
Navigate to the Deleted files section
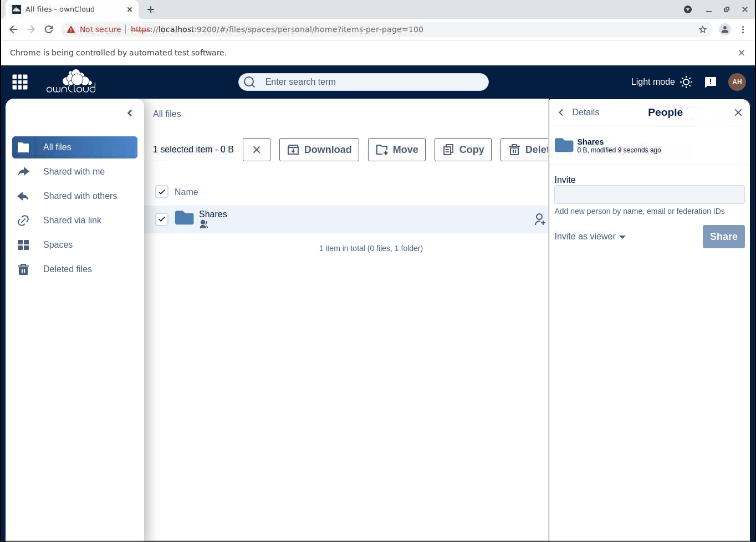[67, 269]
